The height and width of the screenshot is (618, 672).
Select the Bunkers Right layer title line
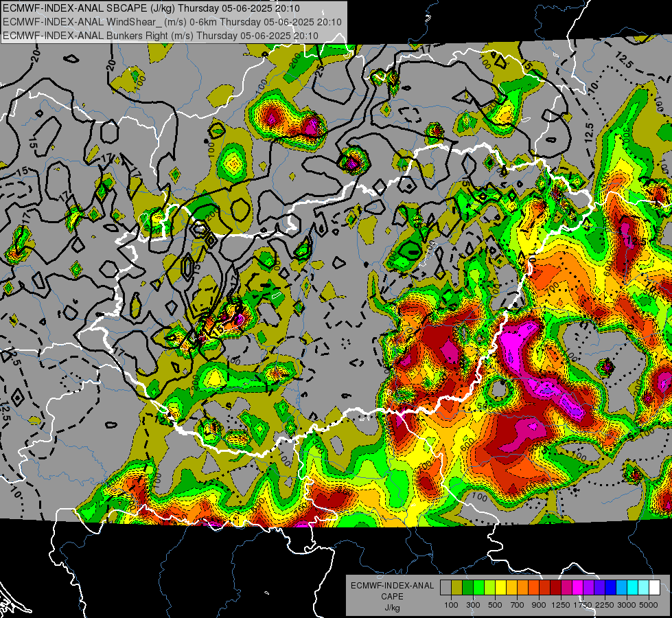[x=161, y=36]
